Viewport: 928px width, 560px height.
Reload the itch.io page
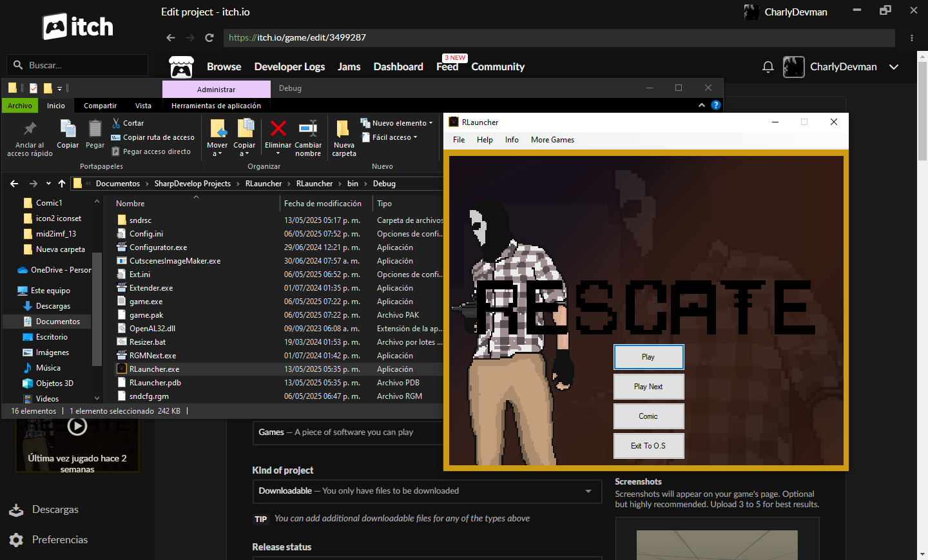pos(209,38)
